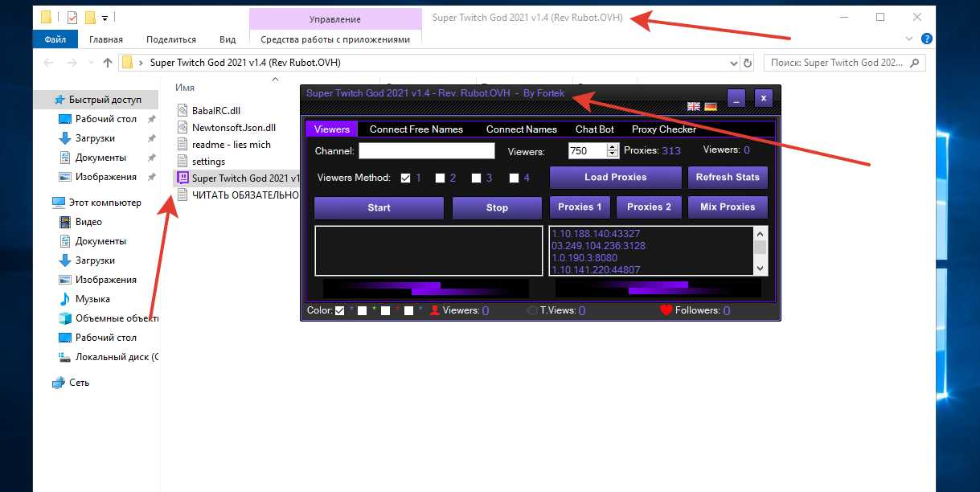Select the Twitch-icon Super Twitch God executable file
This screenshot has width=980, height=492.
tap(182, 178)
